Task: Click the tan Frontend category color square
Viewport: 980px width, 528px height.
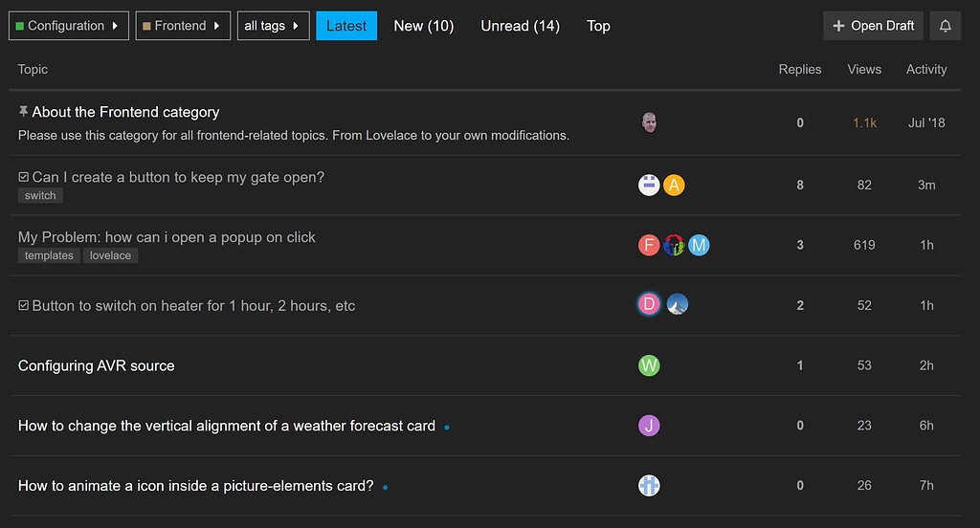Action: (x=146, y=26)
